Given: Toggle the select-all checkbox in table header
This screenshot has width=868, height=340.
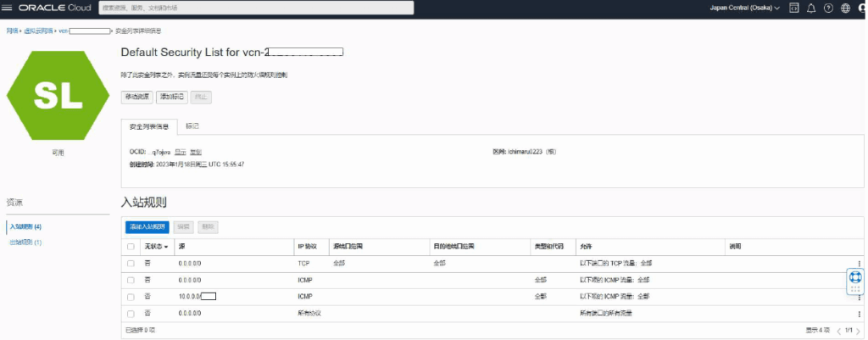Looking at the screenshot, I should coord(131,247).
